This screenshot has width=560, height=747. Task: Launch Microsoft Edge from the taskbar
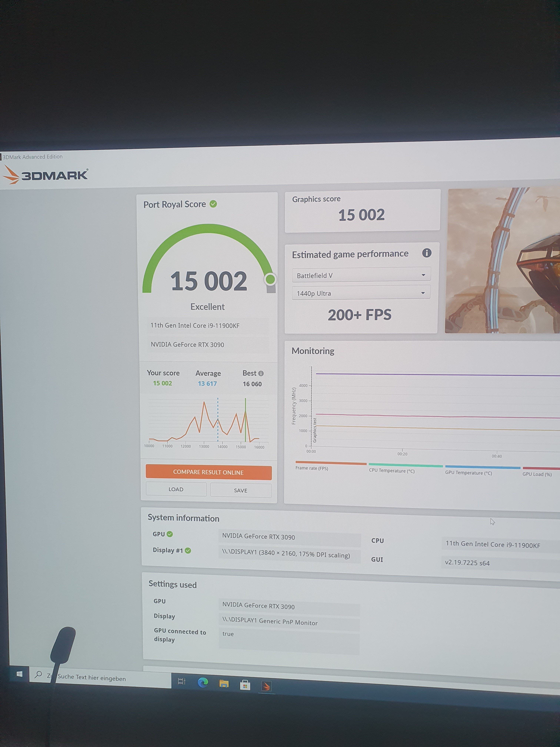(x=203, y=683)
